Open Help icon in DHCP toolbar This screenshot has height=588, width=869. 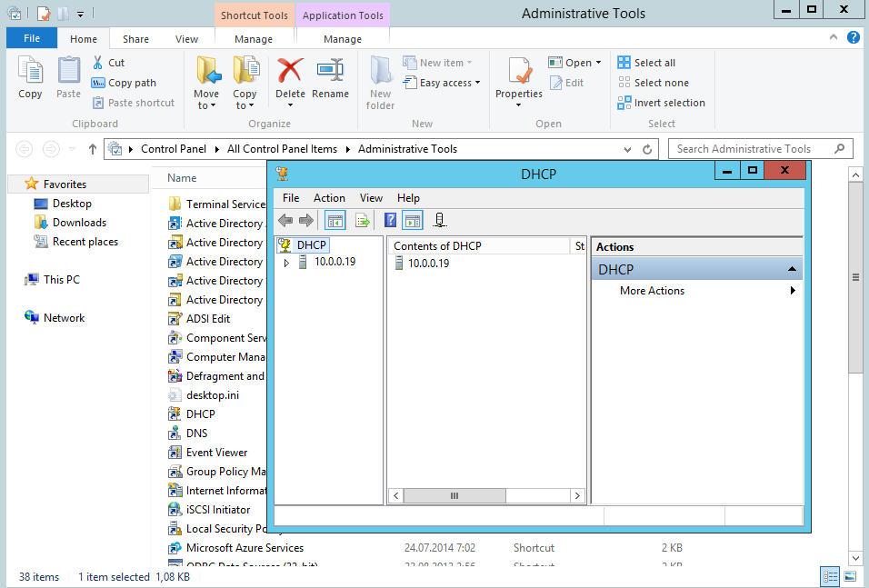tap(390, 221)
